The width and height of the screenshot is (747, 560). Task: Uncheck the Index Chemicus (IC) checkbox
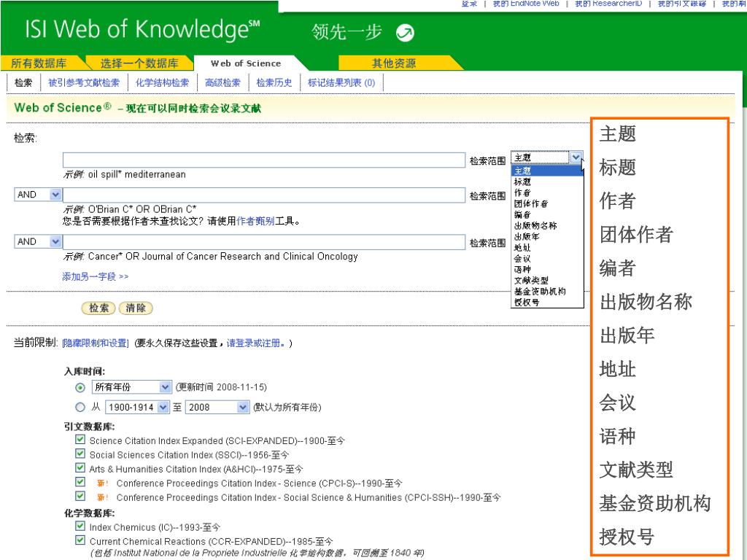(x=80, y=526)
